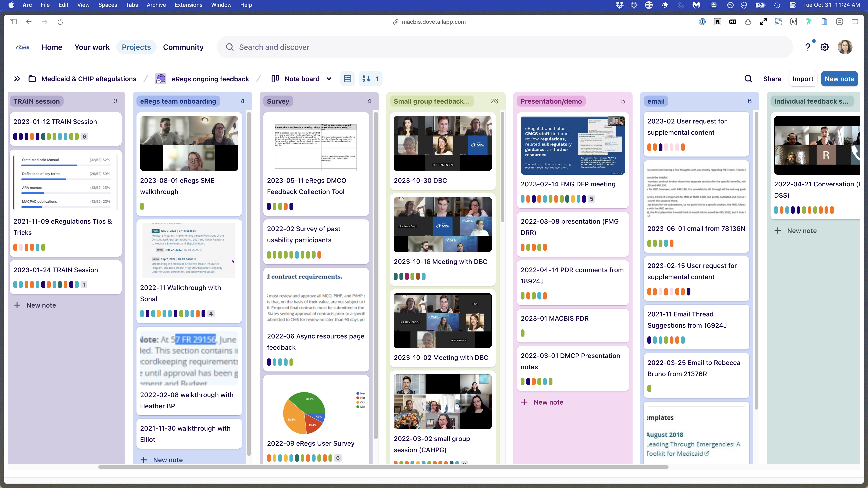Reload the page with the refresh icon

tap(60, 22)
